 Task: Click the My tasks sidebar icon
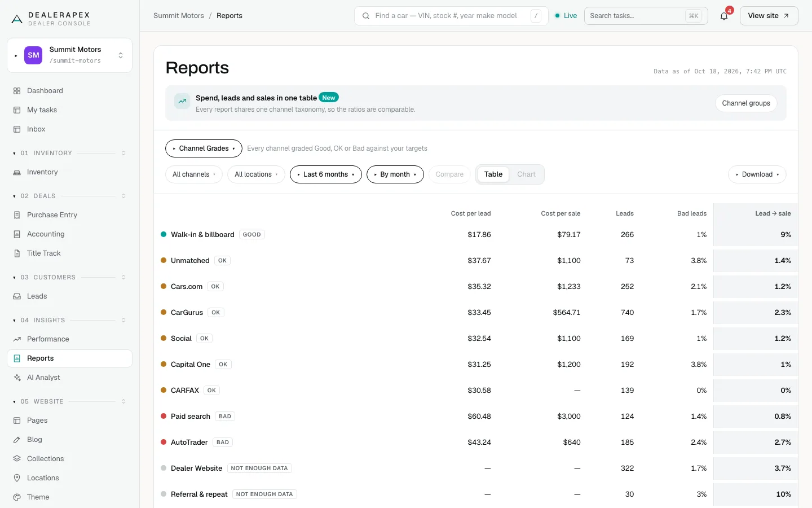17,110
